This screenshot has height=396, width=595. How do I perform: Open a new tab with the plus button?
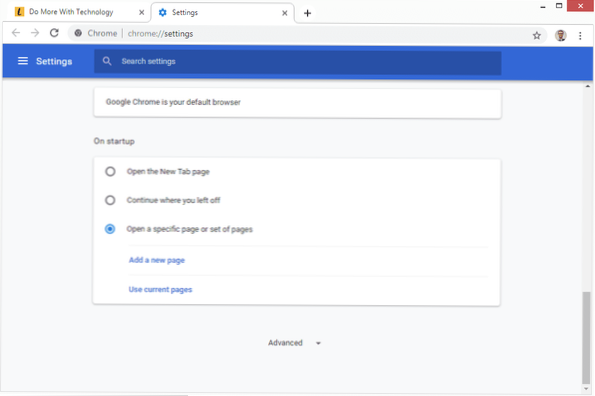[x=307, y=13]
